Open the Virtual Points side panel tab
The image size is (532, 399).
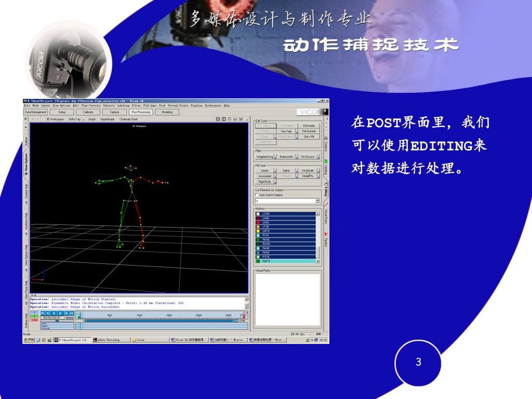pos(326,215)
